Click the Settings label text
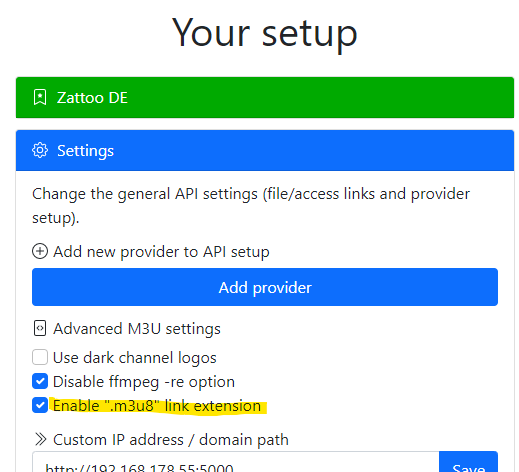Image resolution: width=519 pixels, height=472 pixels. coord(85,151)
